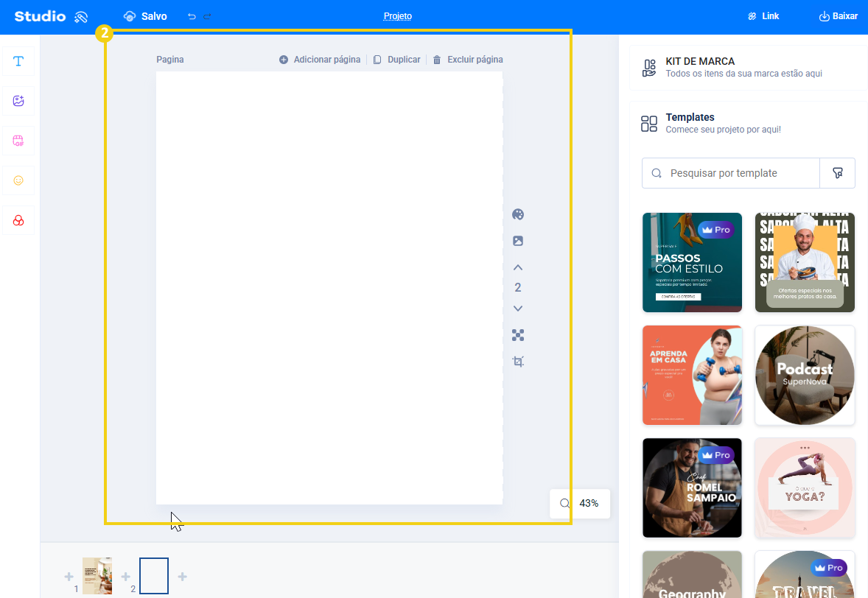Rename the Projeto title
868x598 pixels.
(397, 16)
